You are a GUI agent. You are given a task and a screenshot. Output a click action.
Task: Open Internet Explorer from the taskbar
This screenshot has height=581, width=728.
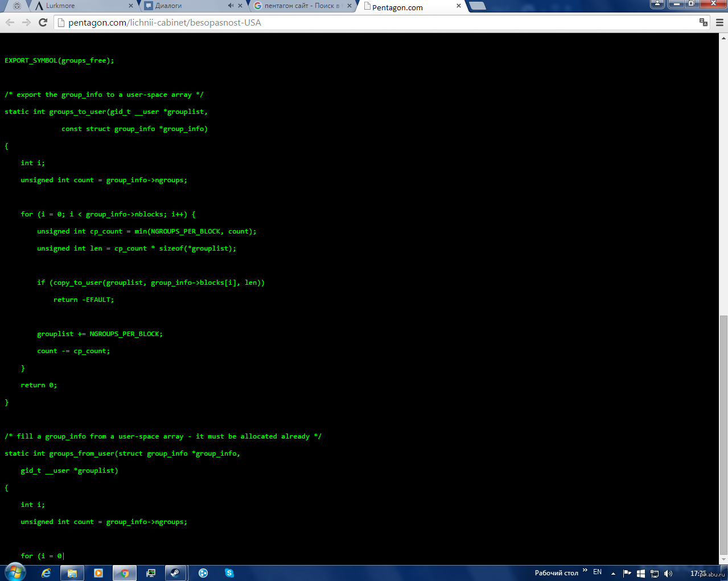pyautogui.click(x=46, y=573)
